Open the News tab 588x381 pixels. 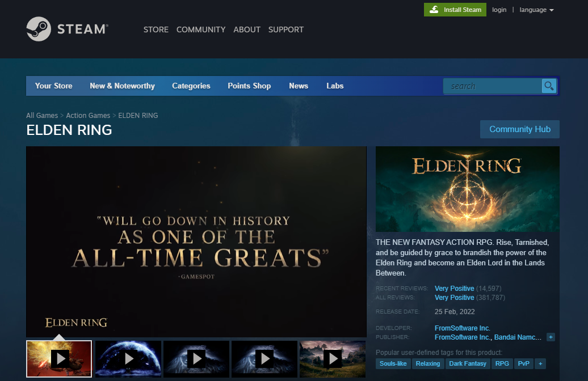pyautogui.click(x=299, y=86)
